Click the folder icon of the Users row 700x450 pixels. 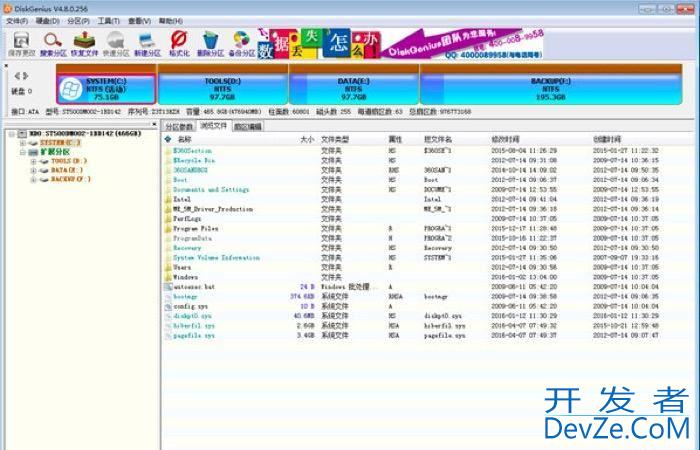point(168,267)
